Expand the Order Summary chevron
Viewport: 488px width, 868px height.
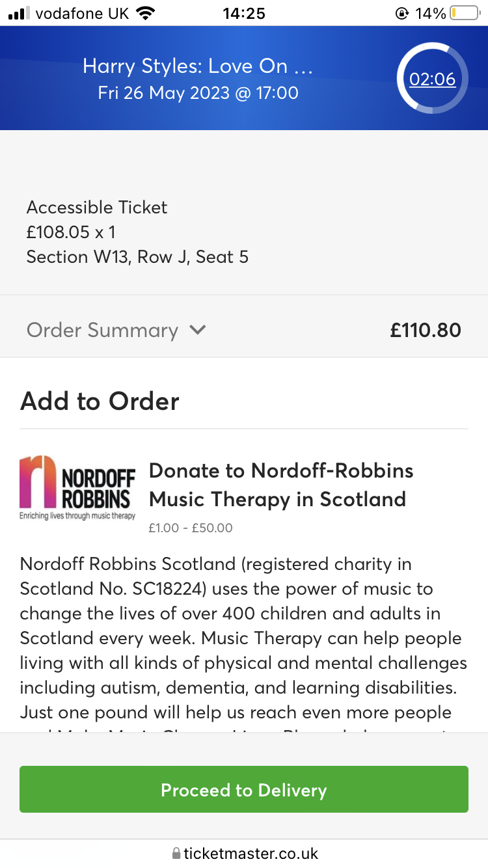197,330
